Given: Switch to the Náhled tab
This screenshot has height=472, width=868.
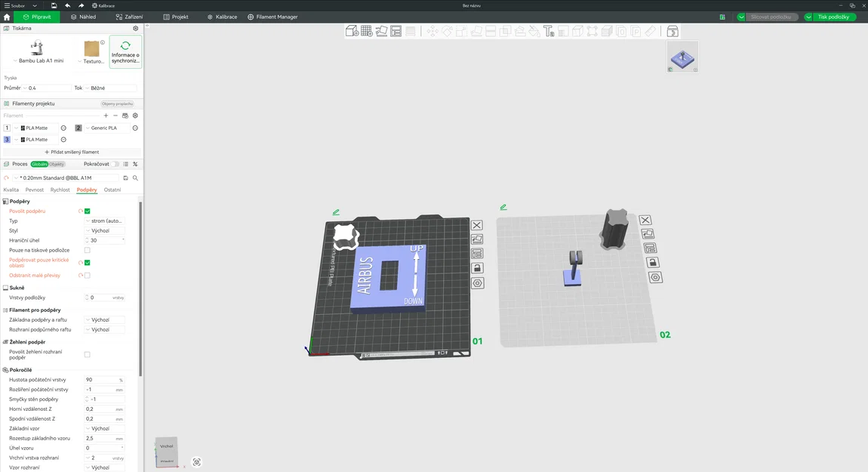Looking at the screenshot, I should 84,17.
